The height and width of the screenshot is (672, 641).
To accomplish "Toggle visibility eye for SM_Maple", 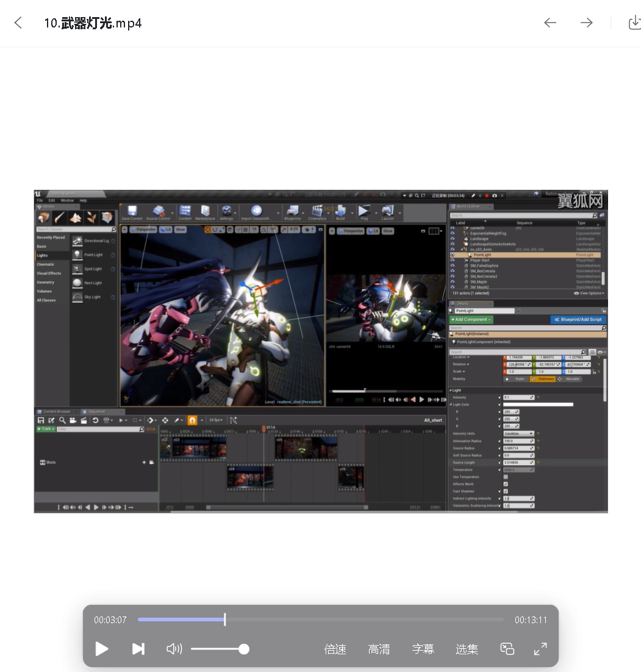I will point(452,282).
